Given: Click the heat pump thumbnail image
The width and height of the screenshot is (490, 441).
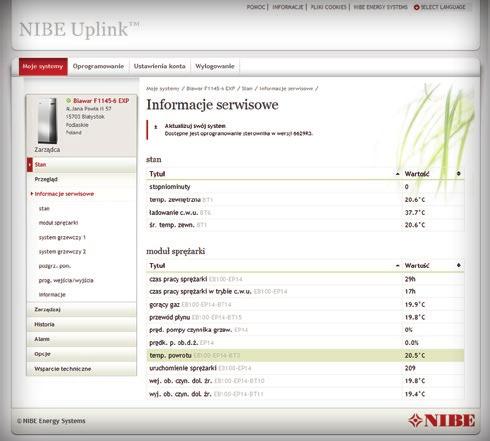Looking at the screenshot, I should click(x=47, y=121).
